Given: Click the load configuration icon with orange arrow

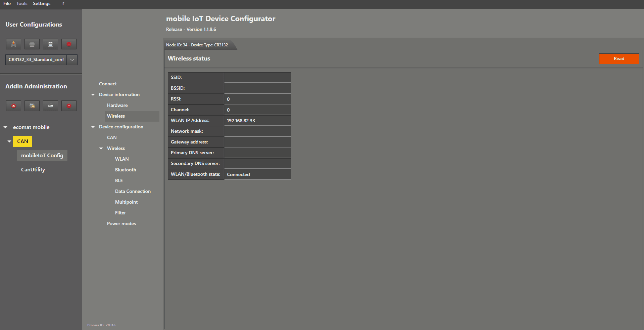Looking at the screenshot, I should [13, 44].
